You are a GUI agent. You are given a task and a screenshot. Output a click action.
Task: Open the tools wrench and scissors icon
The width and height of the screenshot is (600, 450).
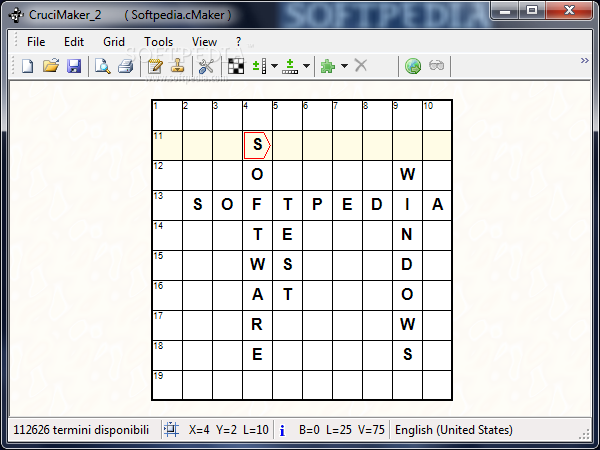click(x=206, y=66)
